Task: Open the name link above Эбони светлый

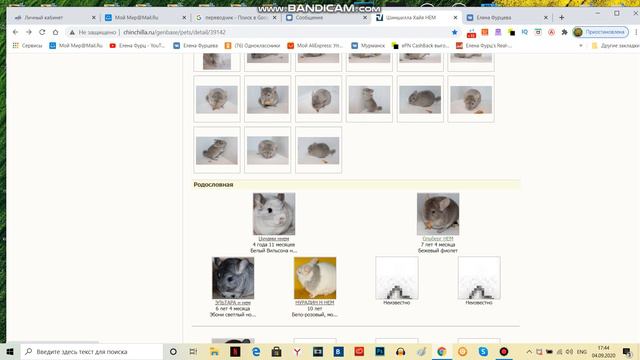Action: coord(233,302)
